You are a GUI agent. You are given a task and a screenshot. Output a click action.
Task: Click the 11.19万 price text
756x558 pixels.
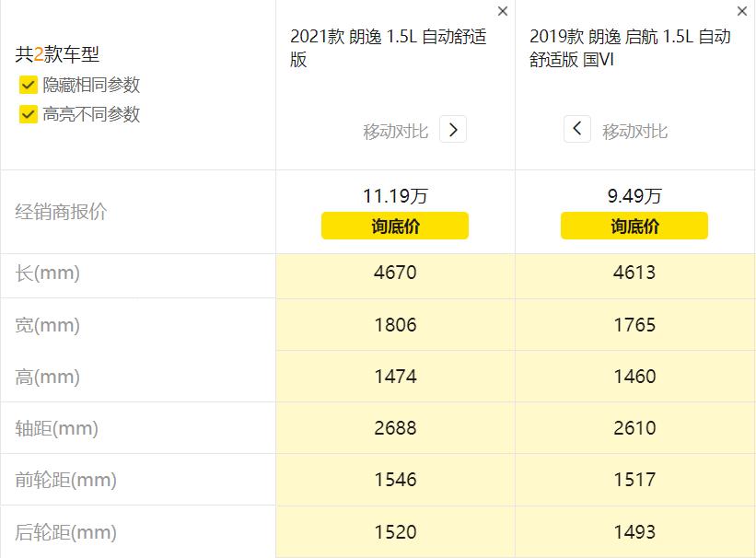tap(394, 195)
